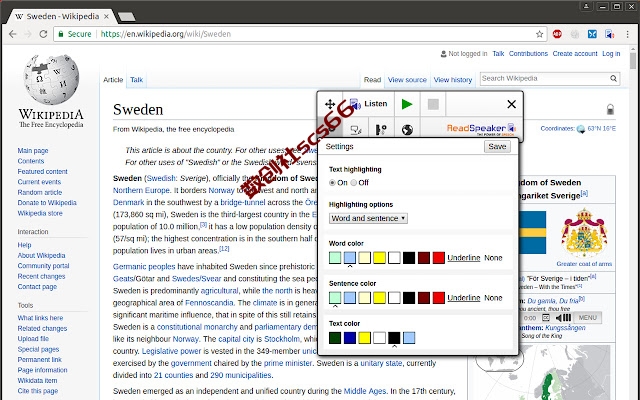Click the Log in link

pos(611,54)
